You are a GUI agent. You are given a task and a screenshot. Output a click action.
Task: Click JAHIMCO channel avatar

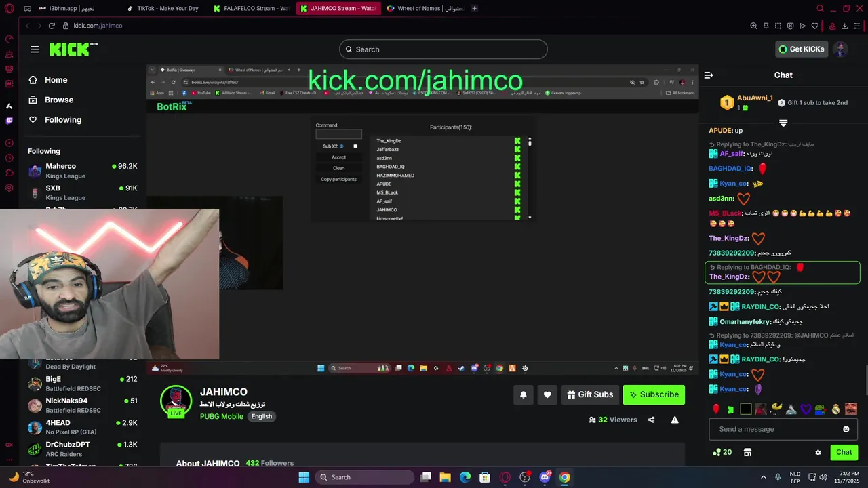tap(176, 401)
